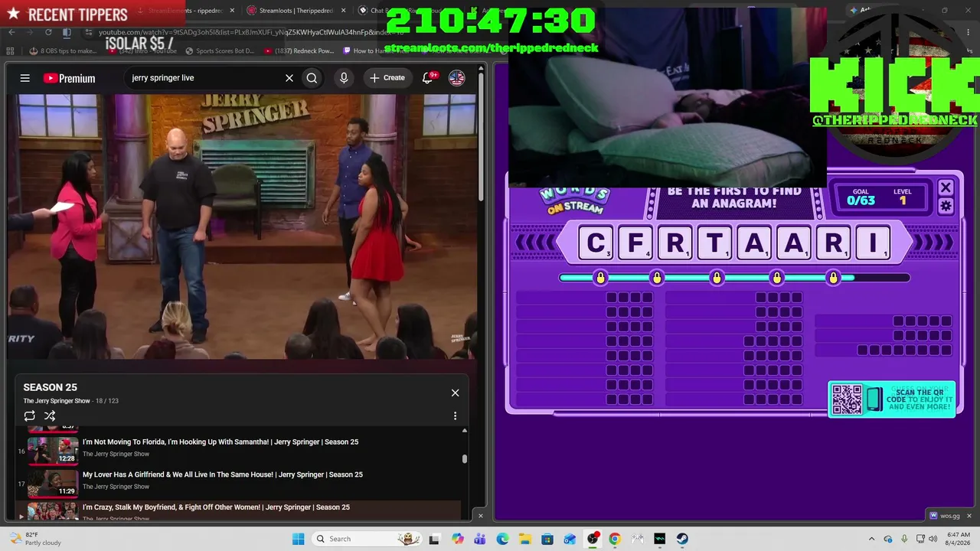
Task: Click the Jerry Springer video player
Action: pos(242,227)
